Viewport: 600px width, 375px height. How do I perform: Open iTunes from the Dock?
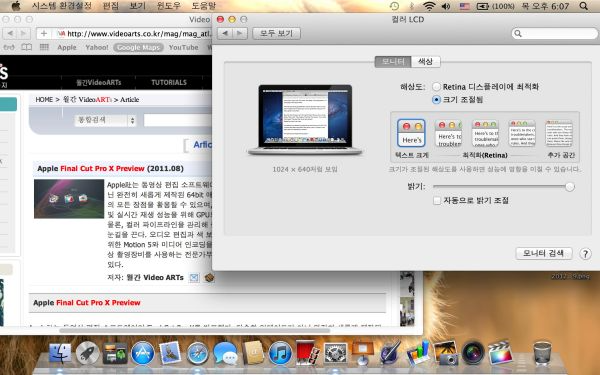280,353
